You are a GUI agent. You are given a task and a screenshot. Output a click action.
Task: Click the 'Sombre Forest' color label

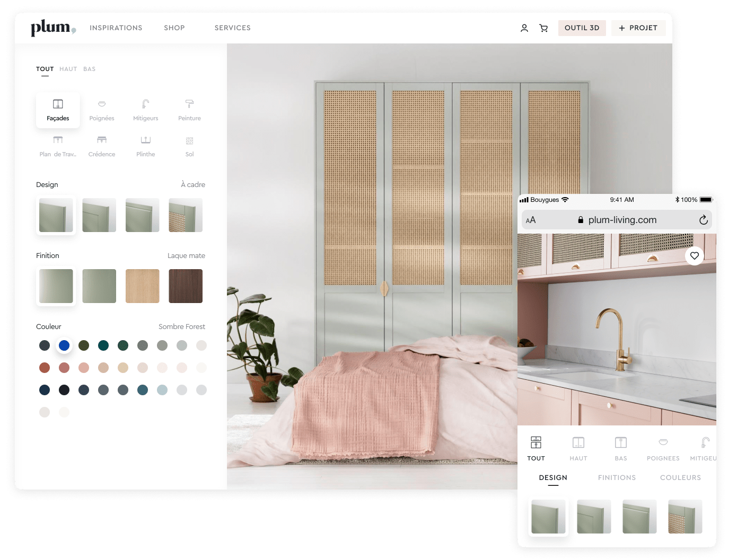click(182, 326)
